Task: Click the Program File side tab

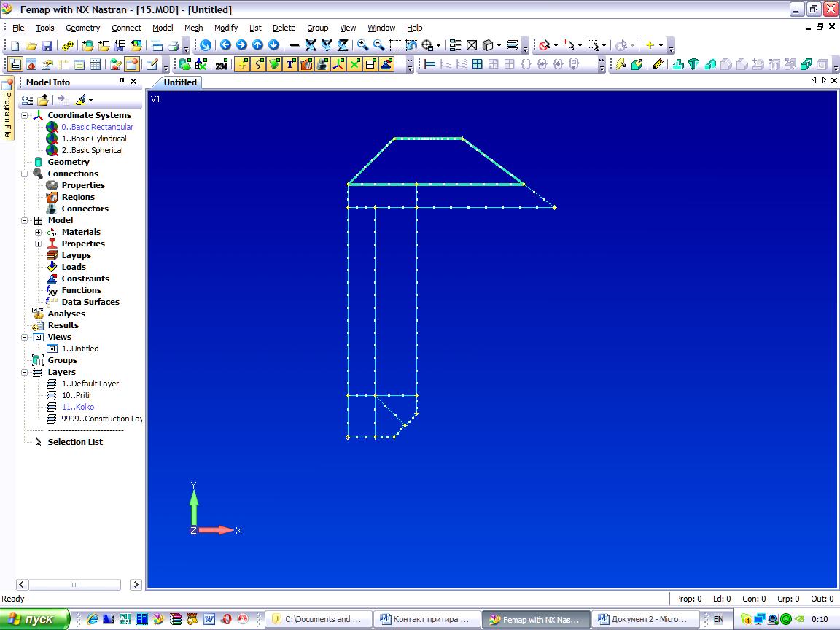Action: coord(7,109)
